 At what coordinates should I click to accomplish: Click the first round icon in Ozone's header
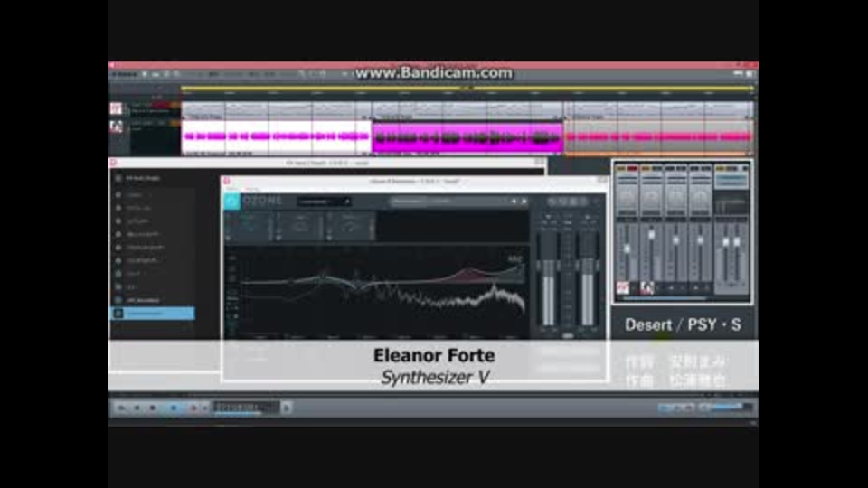pyautogui.click(x=552, y=202)
